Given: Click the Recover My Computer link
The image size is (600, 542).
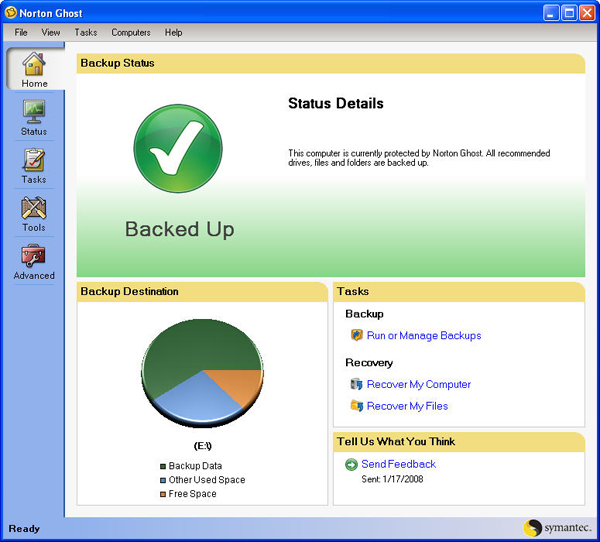Looking at the screenshot, I should [419, 384].
